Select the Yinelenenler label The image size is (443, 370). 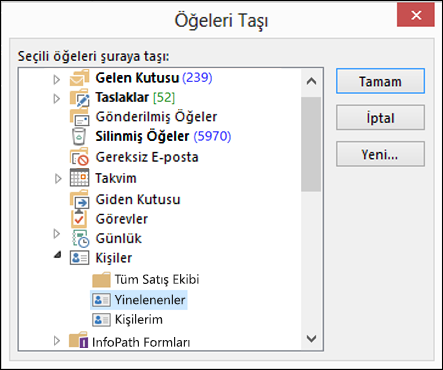pyautogui.click(x=150, y=300)
